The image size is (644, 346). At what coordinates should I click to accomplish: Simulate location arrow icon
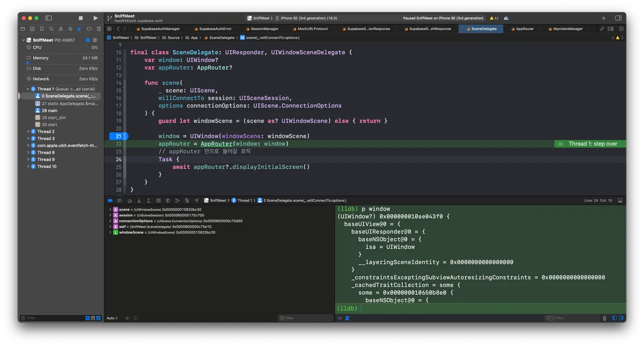[x=197, y=201]
